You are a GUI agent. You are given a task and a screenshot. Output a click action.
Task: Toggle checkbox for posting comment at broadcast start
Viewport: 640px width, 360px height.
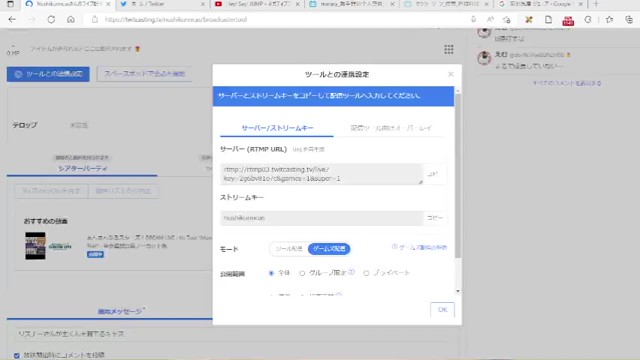(17, 356)
